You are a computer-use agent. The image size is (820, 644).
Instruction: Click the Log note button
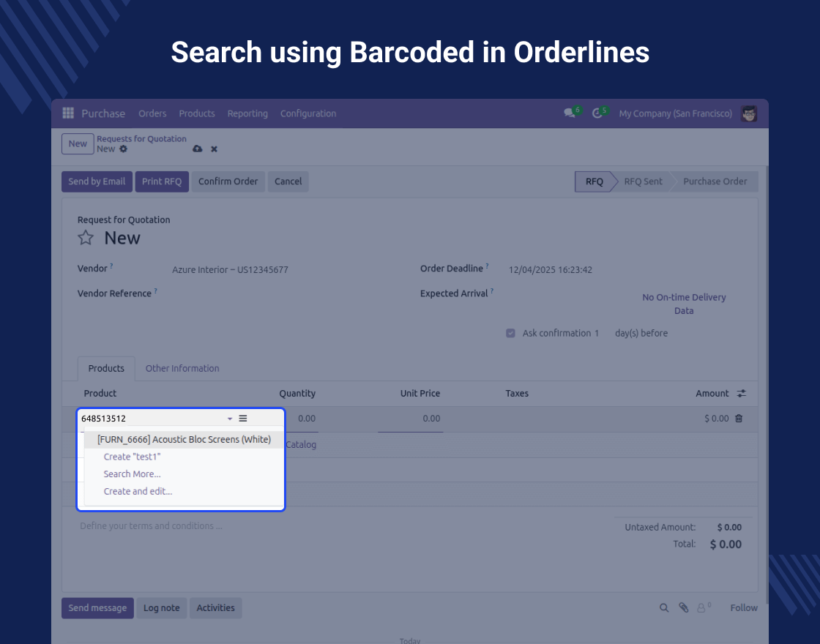click(x=162, y=608)
